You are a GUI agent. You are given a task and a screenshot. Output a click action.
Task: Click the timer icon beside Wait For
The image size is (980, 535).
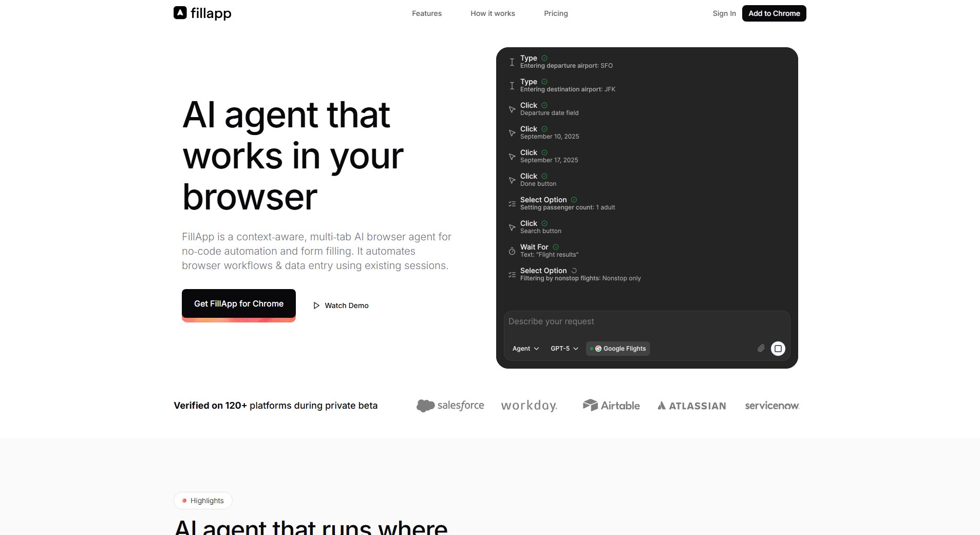coord(512,251)
